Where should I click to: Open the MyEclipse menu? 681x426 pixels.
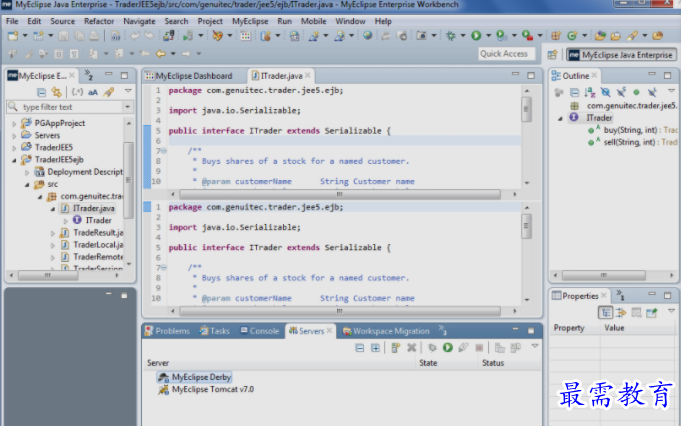click(x=250, y=21)
